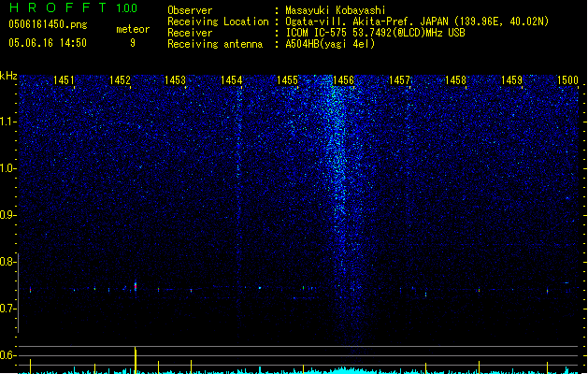Click the 0.7 kHz frequency label
The height and width of the screenshot is (374, 588).
[7, 309]
